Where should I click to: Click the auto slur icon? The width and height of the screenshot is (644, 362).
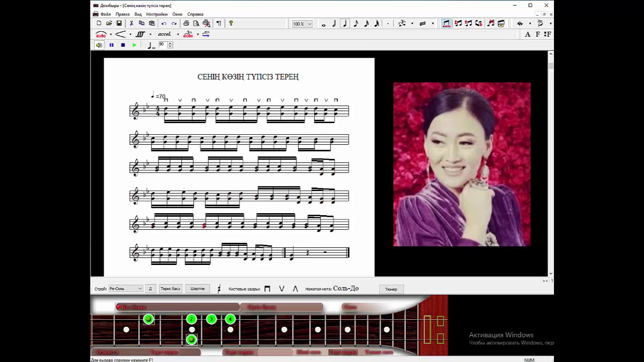tap(101, 34)
